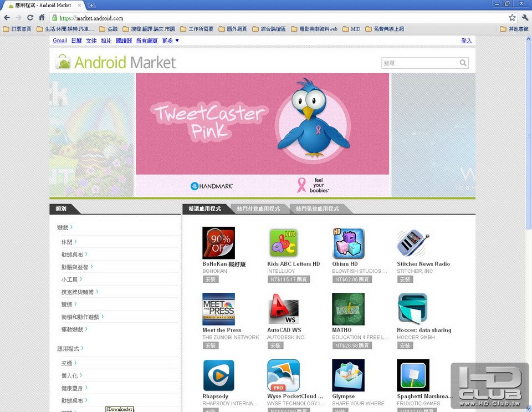Viewport: 532px width, 412px height.
Task: Open the 訂票首頁 bookmark folder
Action: click(x=17, y=29)
